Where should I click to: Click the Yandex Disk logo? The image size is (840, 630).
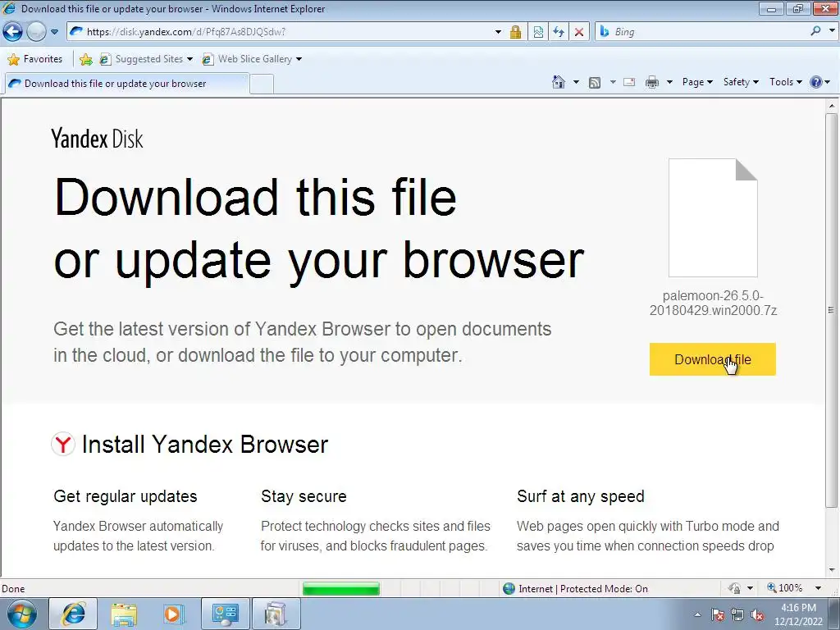click(97, 139)
